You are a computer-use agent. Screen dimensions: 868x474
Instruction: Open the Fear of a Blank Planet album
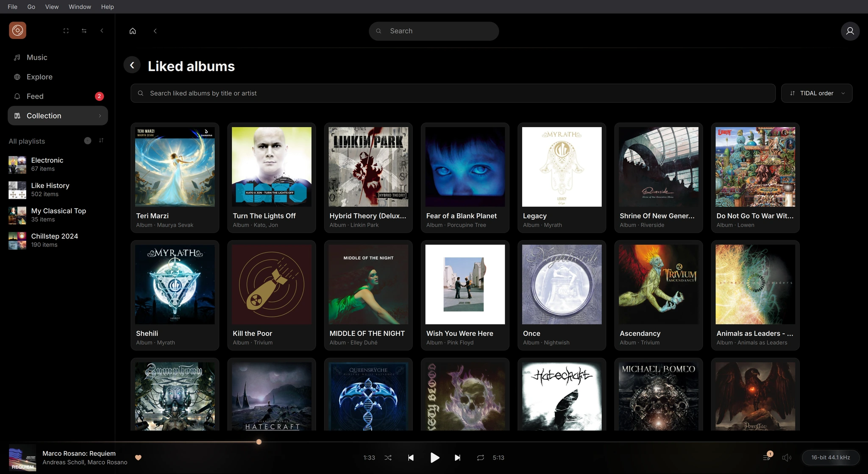pyautogui.click(x=465, y=178)
